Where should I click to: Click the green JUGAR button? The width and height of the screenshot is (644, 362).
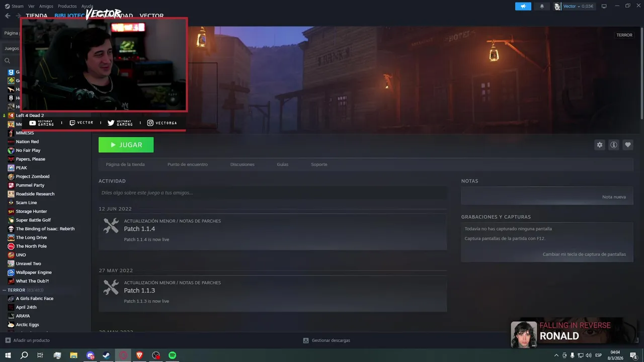126,145
